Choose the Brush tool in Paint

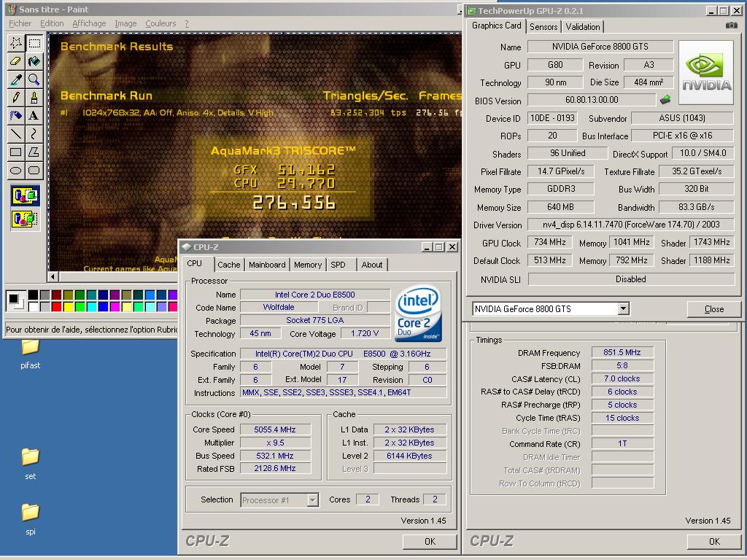click(x=34, y=98)
